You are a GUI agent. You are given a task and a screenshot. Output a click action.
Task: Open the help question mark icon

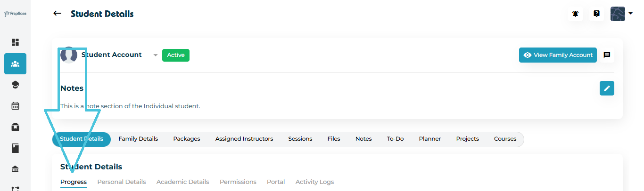(596, 14)
